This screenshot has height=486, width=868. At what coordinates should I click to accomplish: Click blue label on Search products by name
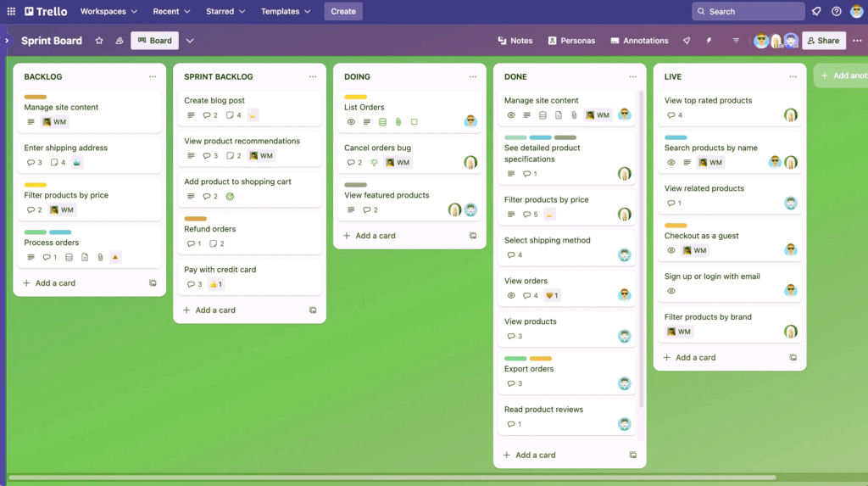pos(676,137)
